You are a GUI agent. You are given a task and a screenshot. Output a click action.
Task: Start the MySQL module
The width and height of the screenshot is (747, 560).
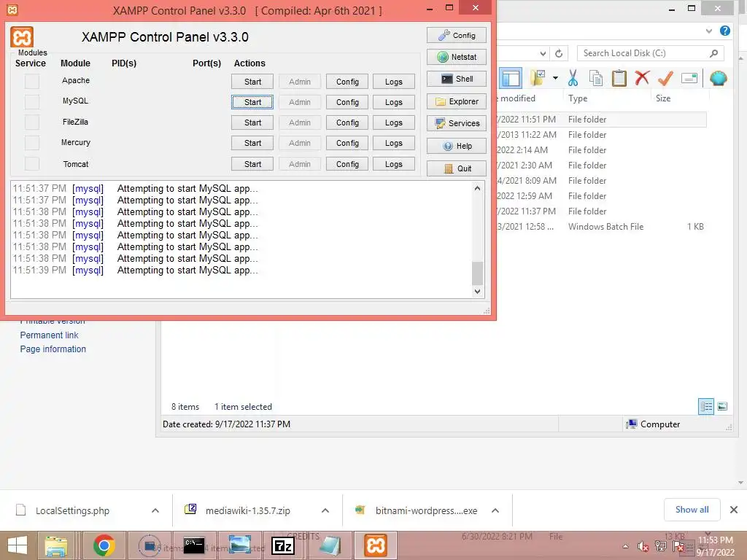pos(252,102)
